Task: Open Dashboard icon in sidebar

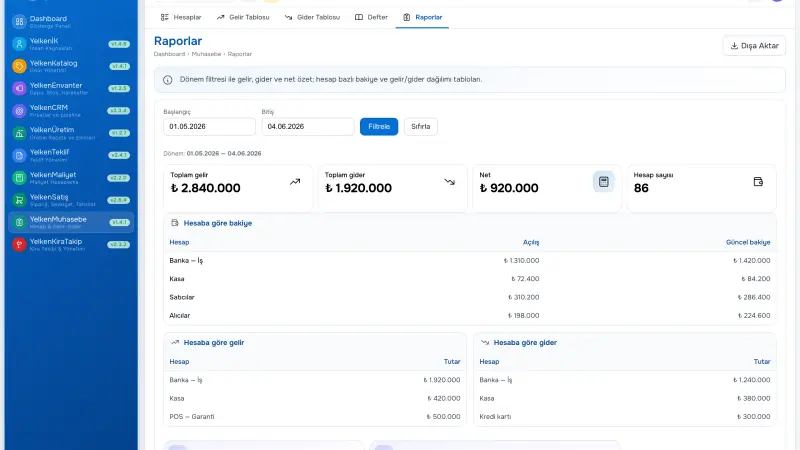Action: click(19, 21)
